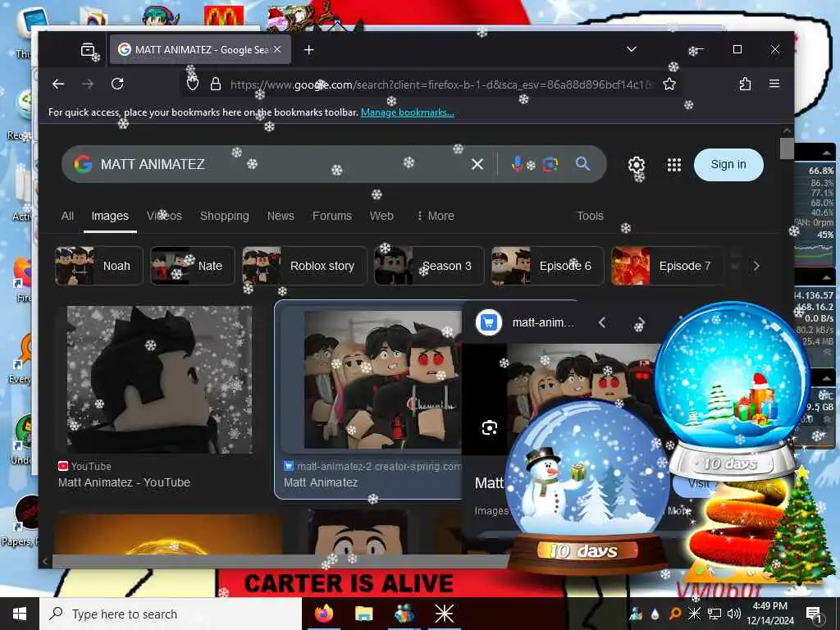Expand the list all tabs chevron

click(632, 49)
